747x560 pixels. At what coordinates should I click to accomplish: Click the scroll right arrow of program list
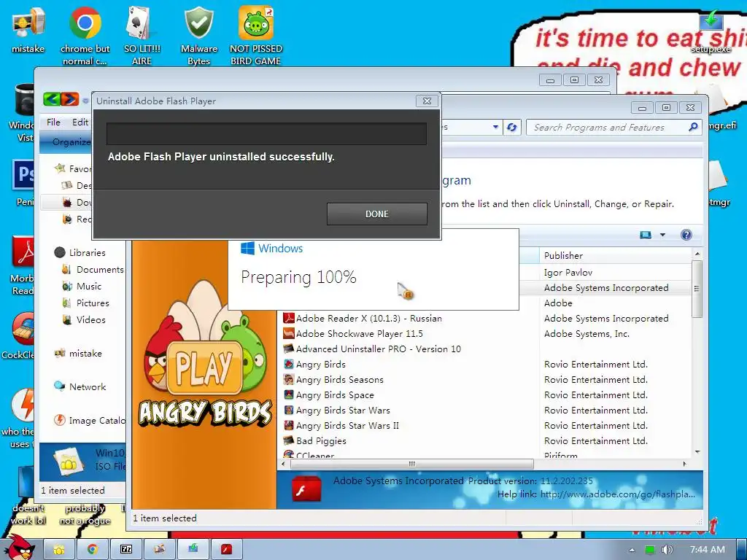point(684,464)
